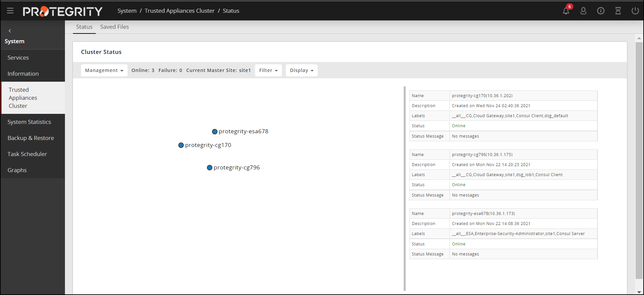Viewport: 644px width, 295px height.
Task: Select the protegrity-cg170 node circle
Action: click(181, 145)
